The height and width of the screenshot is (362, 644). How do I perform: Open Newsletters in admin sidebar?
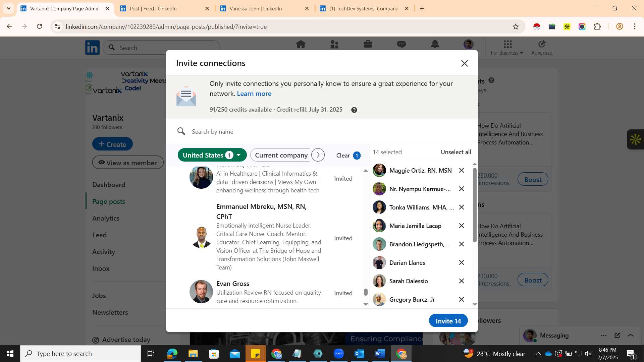coord(110,312)
